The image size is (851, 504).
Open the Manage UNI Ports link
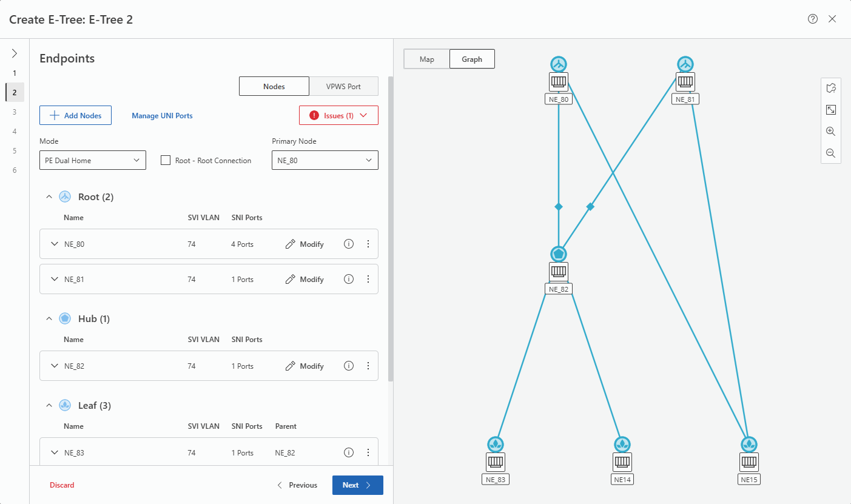pyautogui.click(x=162, y=115)
